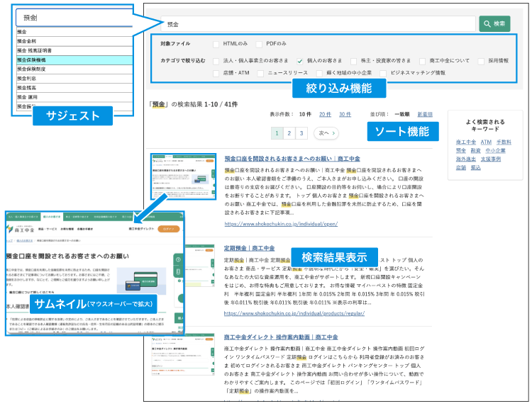
Task: Click popular keyword 振込
Action: click(476, 167)
